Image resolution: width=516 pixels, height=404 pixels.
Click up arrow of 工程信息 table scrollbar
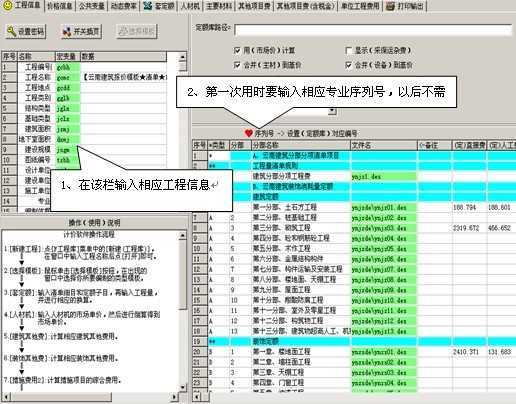pos(182,57)
